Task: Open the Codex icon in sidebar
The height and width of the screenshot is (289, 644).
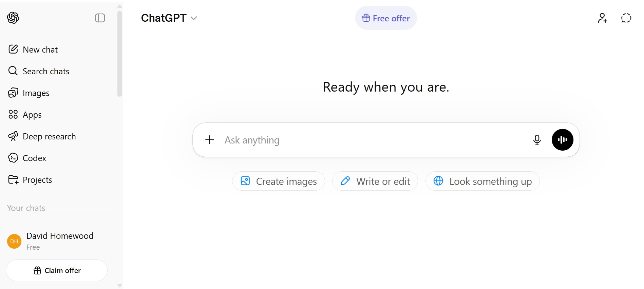Action: (x=13, y=158)
